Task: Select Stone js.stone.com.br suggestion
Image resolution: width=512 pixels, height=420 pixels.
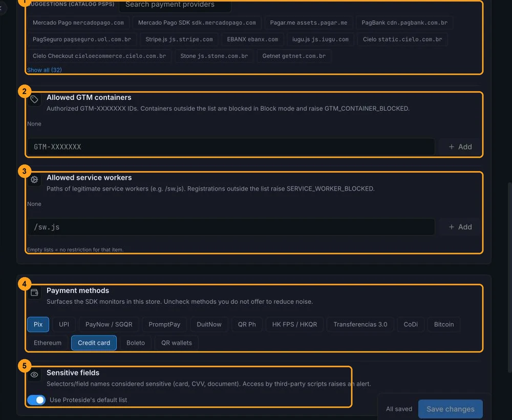Action: click(214, 56)
